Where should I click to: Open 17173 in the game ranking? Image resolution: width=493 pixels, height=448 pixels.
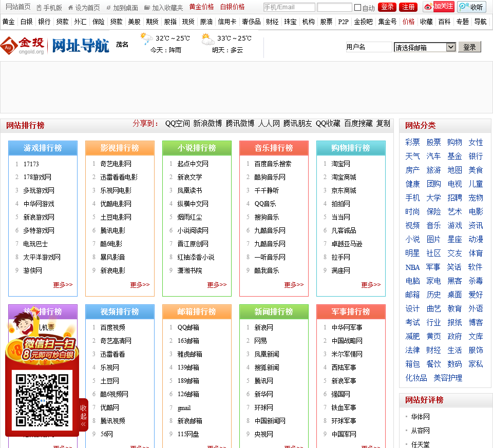[x=31, y=164]
